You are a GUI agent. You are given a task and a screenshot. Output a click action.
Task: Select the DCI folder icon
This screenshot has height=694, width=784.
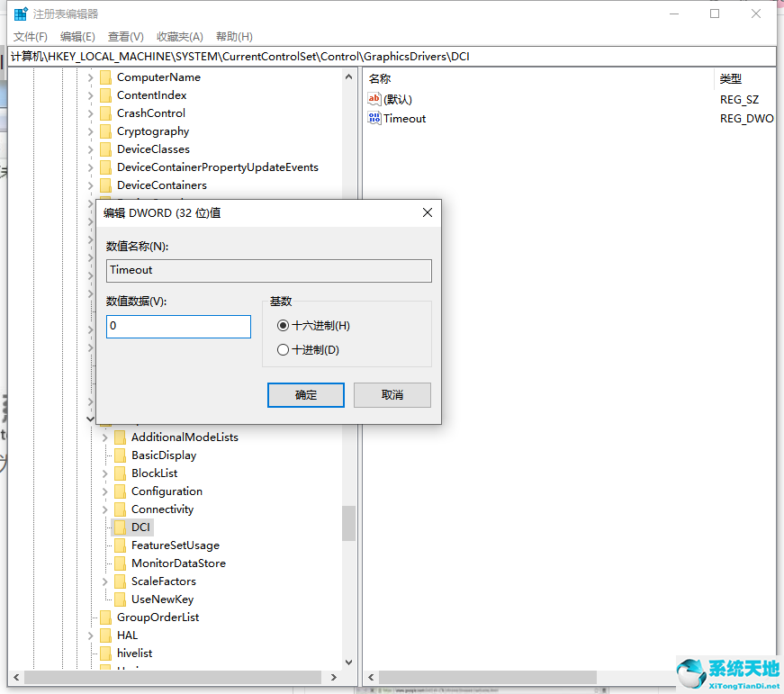(x=119, y=527)
